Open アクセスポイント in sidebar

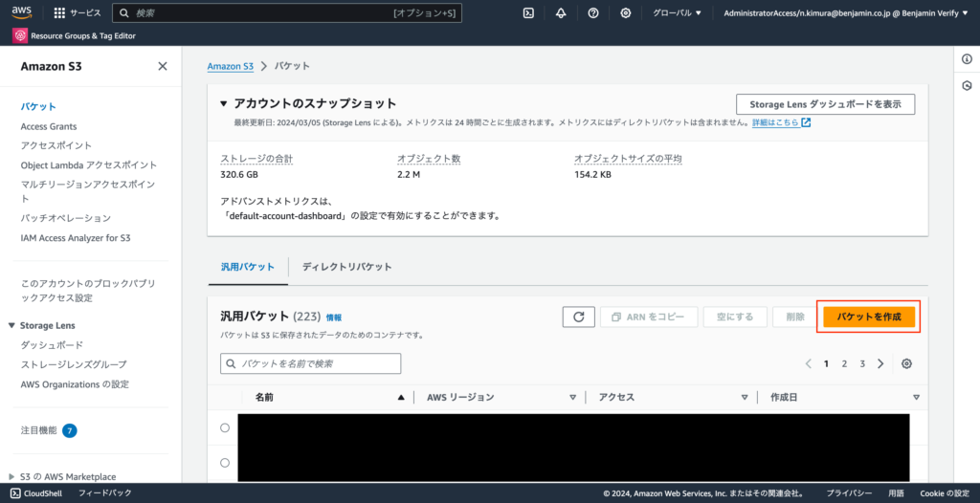point(56,145)
